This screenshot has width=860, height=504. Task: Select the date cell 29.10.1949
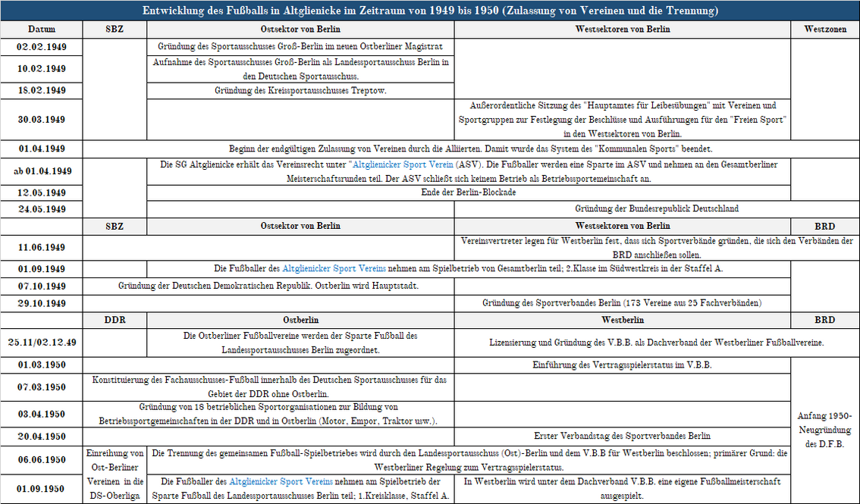click(x=42, y=303)
